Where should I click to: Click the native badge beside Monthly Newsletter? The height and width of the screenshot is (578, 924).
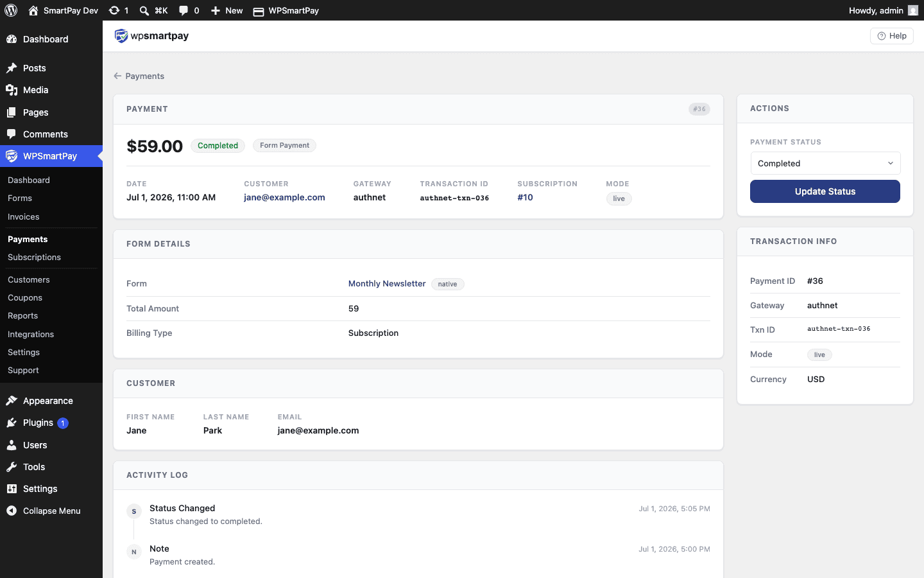pos(447,284)
